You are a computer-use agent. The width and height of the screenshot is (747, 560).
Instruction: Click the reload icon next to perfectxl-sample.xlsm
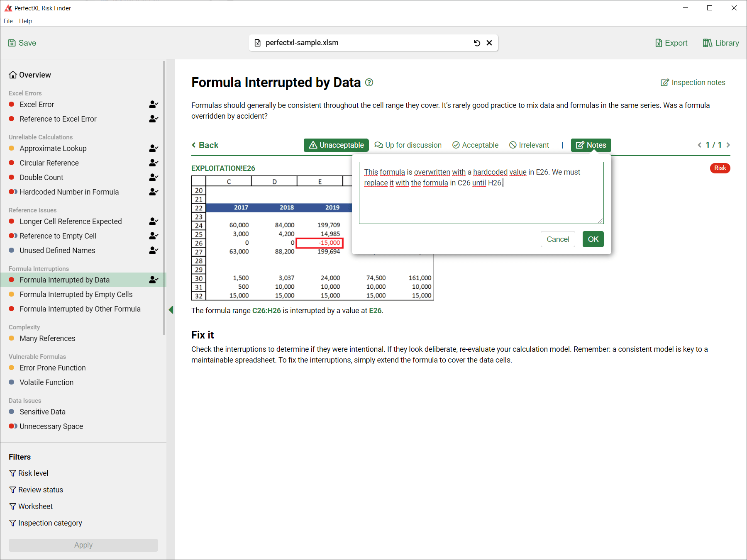coord(477,43)
